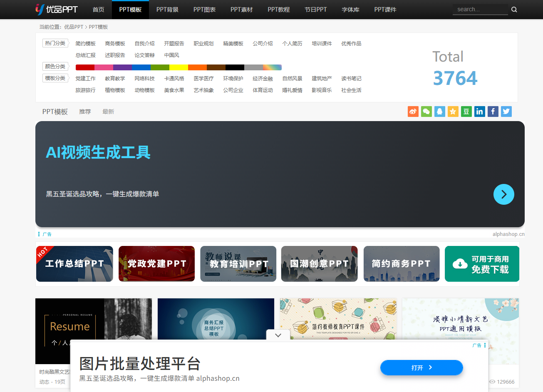The image size is (543, 392).
Task: Switch to the PPT背景 menu tab
Action: [x=167, y=9]
